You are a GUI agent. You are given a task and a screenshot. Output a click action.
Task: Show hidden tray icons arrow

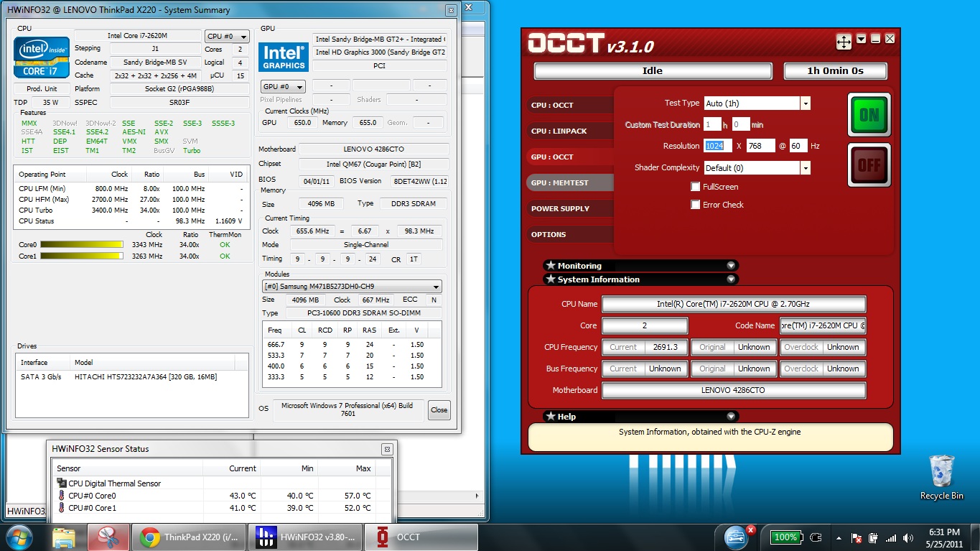tap(839, 537)
